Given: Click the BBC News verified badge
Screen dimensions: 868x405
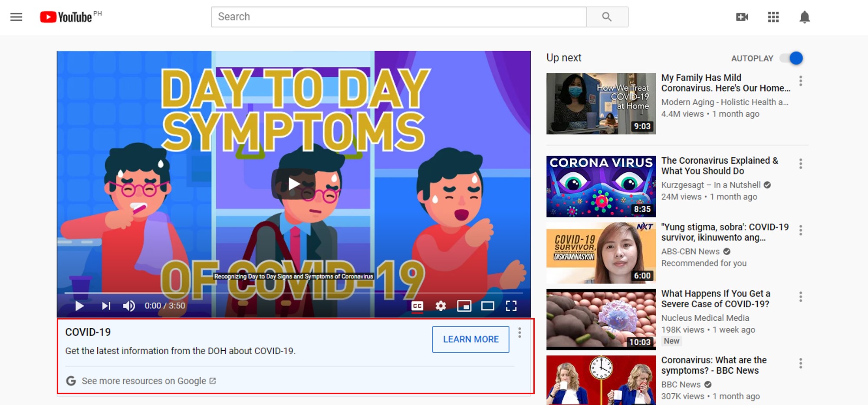Looking at the screenshot, I should 708,385.
